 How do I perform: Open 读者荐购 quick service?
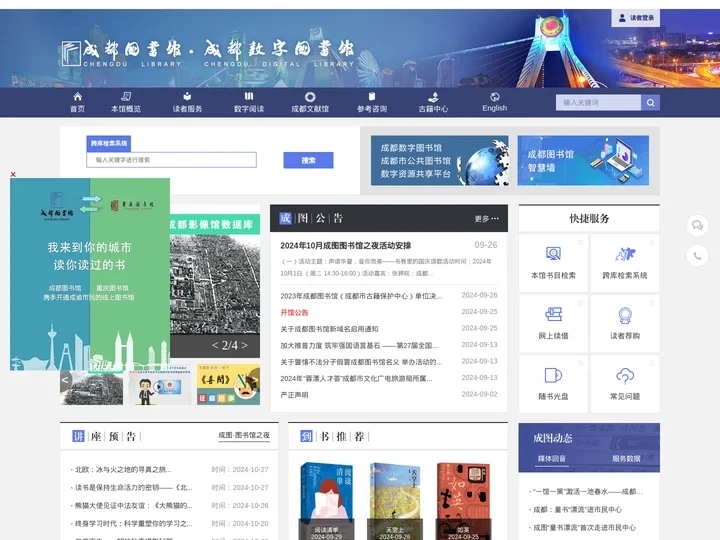coord(625,324)
